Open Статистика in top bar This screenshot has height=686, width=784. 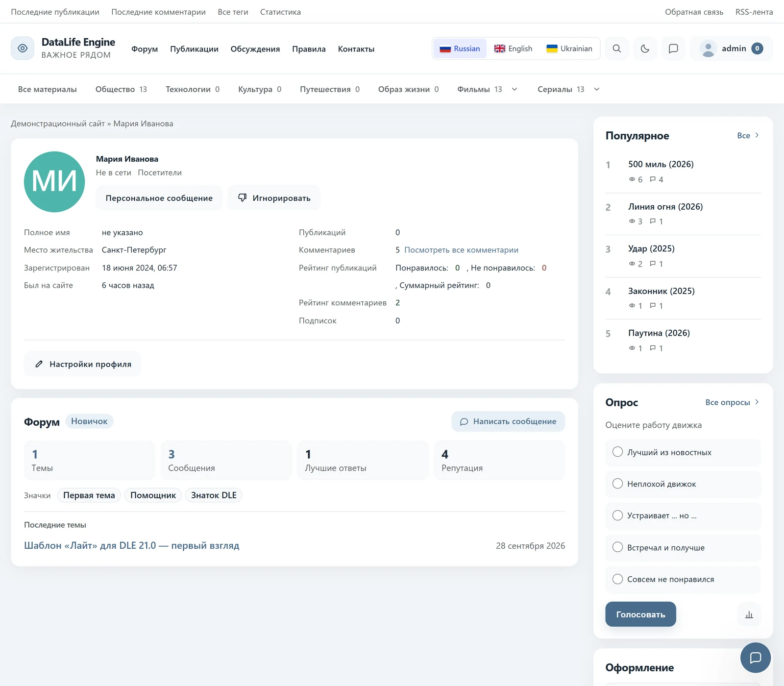tap(280, 12)
